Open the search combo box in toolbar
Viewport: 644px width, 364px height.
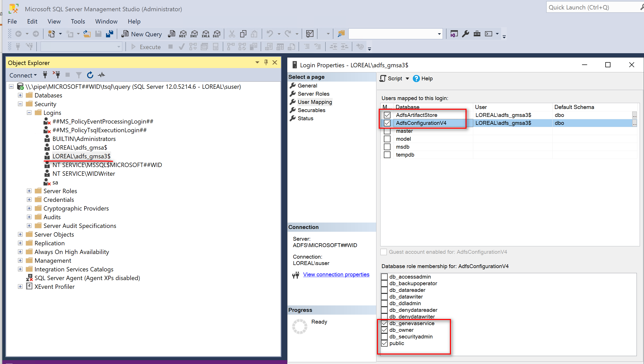coord(396,34)
